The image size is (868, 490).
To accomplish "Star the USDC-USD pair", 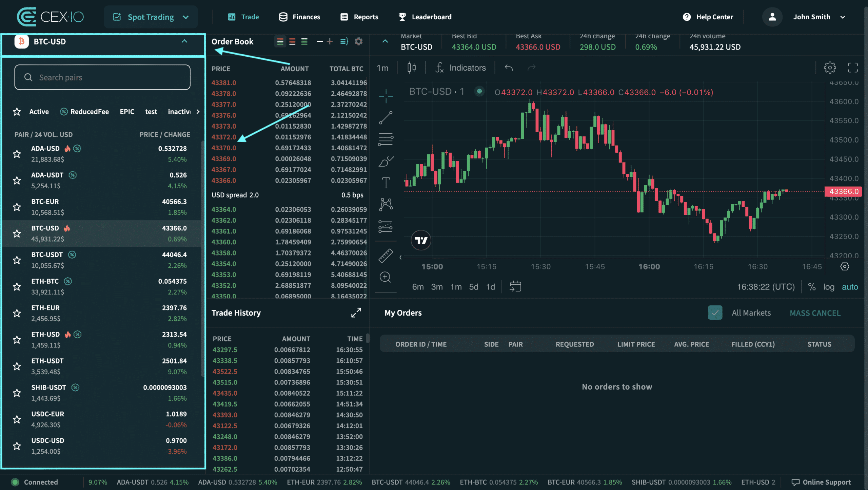I will click(17, 446).
